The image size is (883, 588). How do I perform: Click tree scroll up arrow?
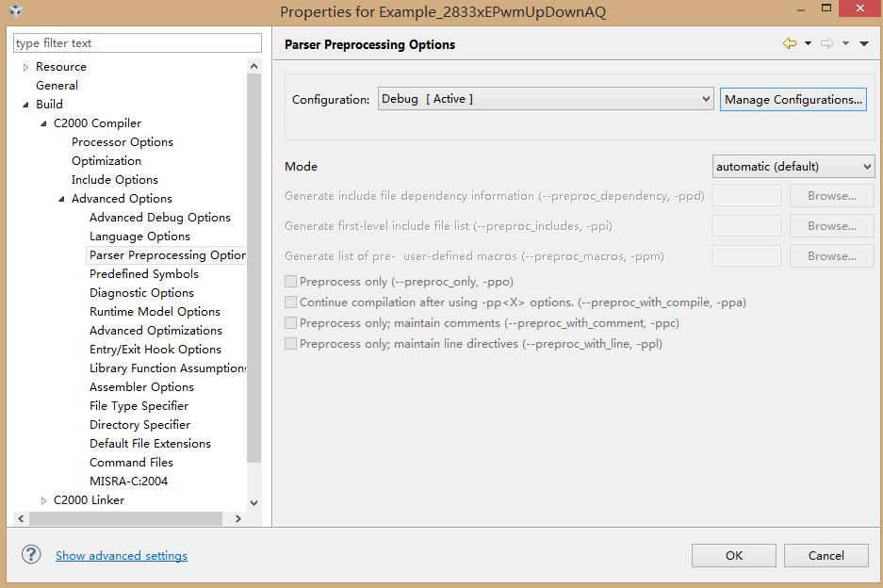point(254,67)
